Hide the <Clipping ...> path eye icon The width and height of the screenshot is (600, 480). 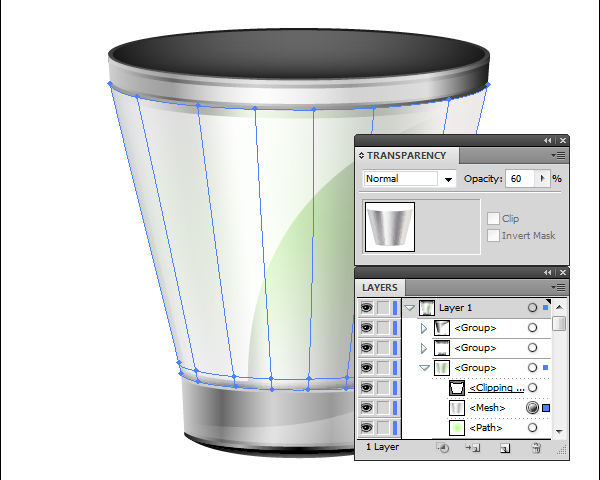coord(366,388)
